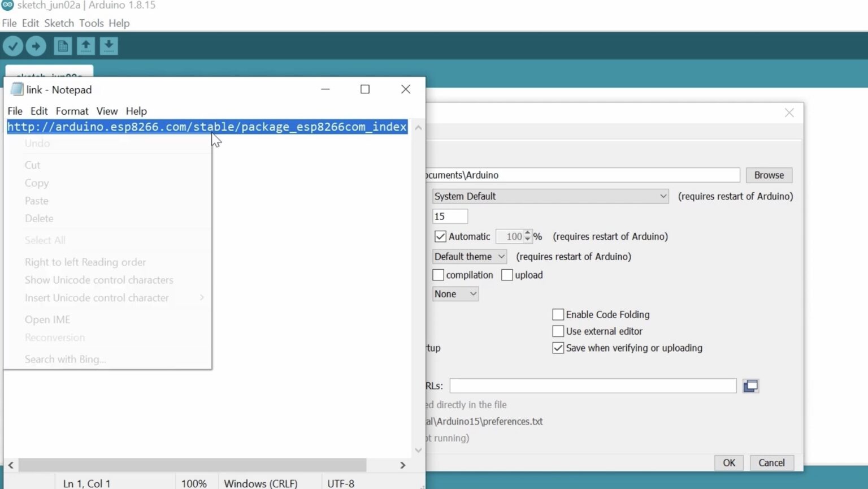Enable Code Folding checkbox
Screen dimensions: 868x489
[558, 314]
